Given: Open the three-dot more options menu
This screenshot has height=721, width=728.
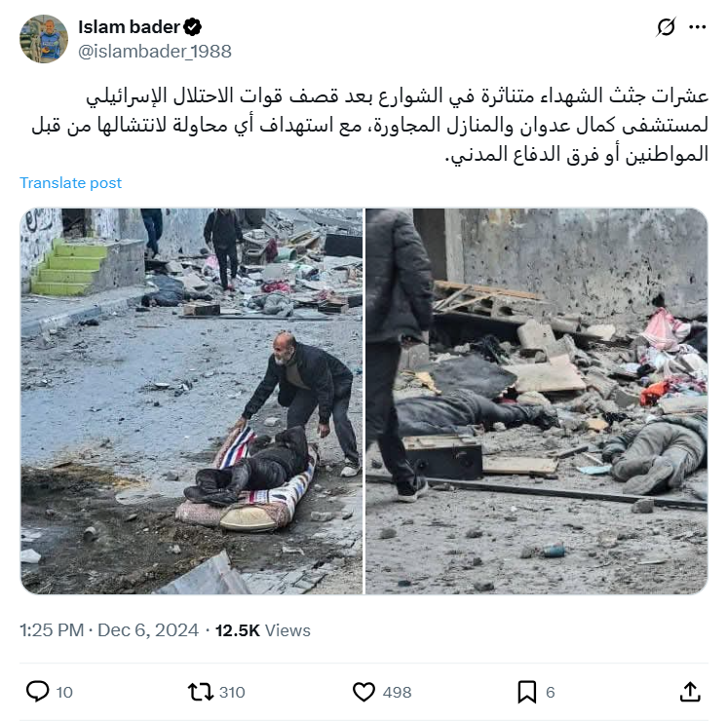Looking at the screenshot, I should (x=698, y=27).
